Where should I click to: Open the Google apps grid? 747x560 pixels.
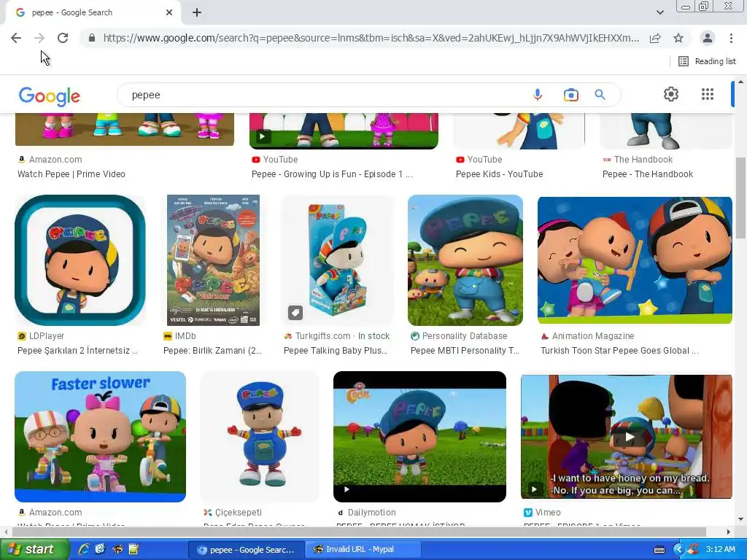point(708,94)
